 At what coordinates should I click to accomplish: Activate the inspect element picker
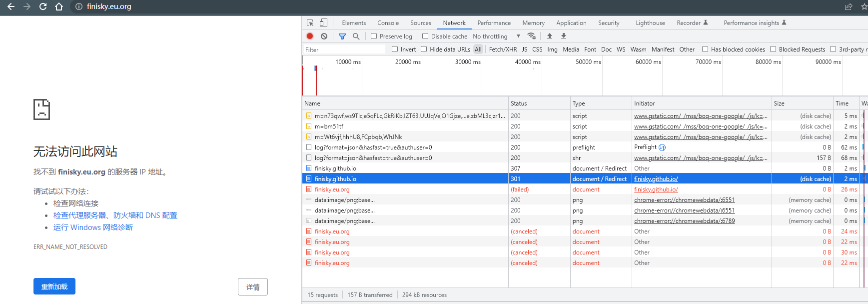point(310,23)
